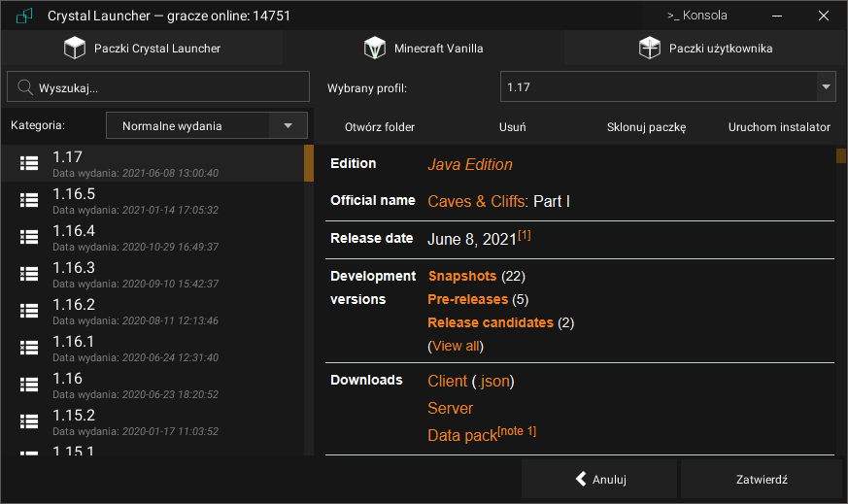
Task: Click the list icon beside version 1.17
Action: [29, 163]
